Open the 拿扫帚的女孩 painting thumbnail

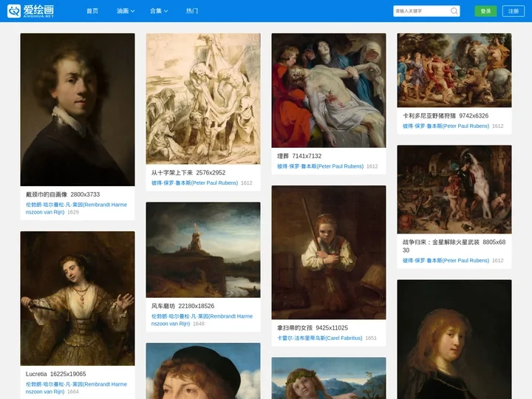click(x=329, y=252)
